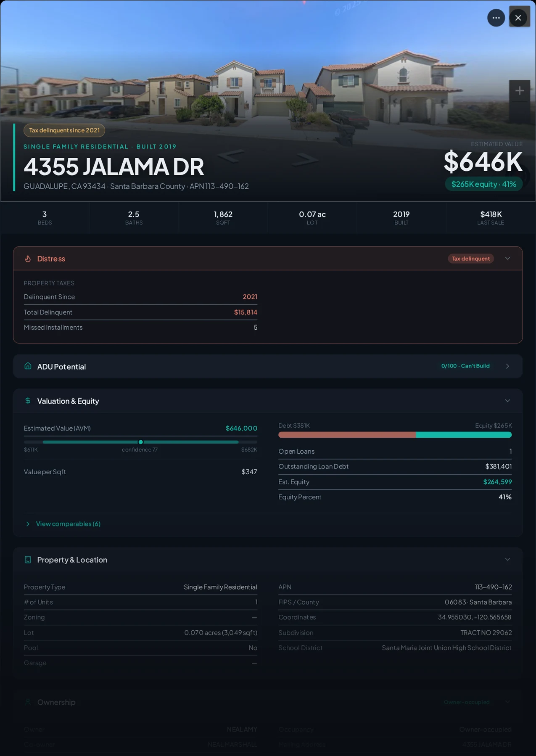Click the FIPS / County 06083 · Santa Barbara value
Image resolution: width=536 pixels, height=756 pixels.
pos(478,602)
